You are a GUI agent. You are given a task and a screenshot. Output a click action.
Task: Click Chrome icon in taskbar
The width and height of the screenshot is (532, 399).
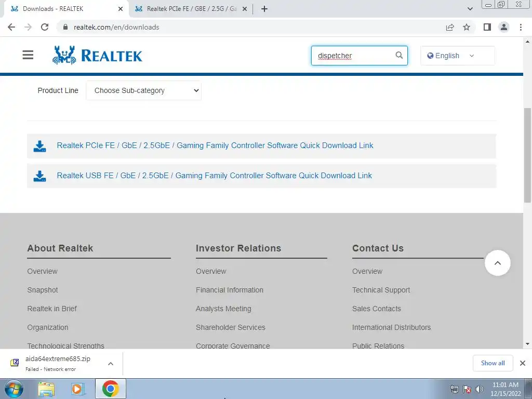[x=111, y=389]
